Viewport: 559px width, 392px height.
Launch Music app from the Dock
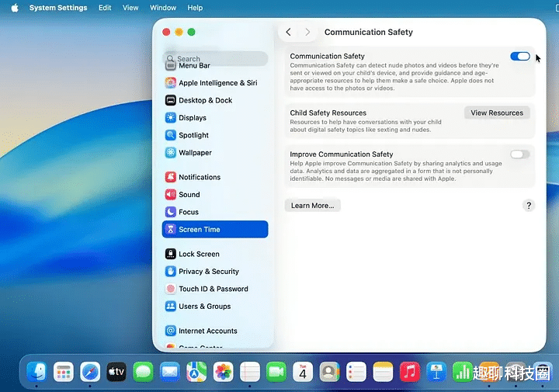(x=410, y=372)
